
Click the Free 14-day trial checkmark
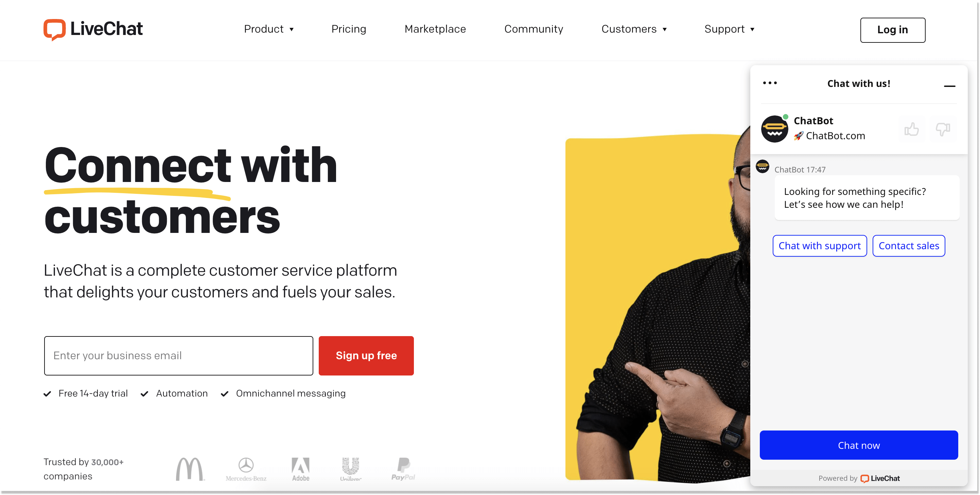tap(49, 393)
